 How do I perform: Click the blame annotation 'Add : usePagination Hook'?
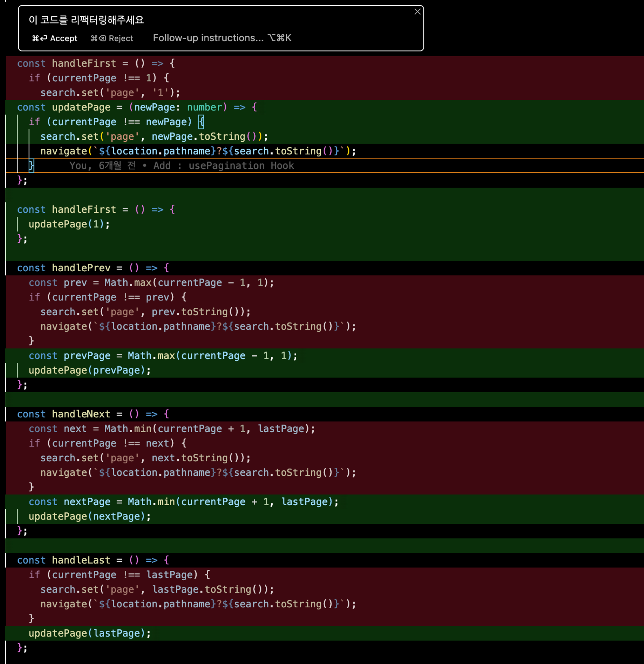tap(224, 166)
